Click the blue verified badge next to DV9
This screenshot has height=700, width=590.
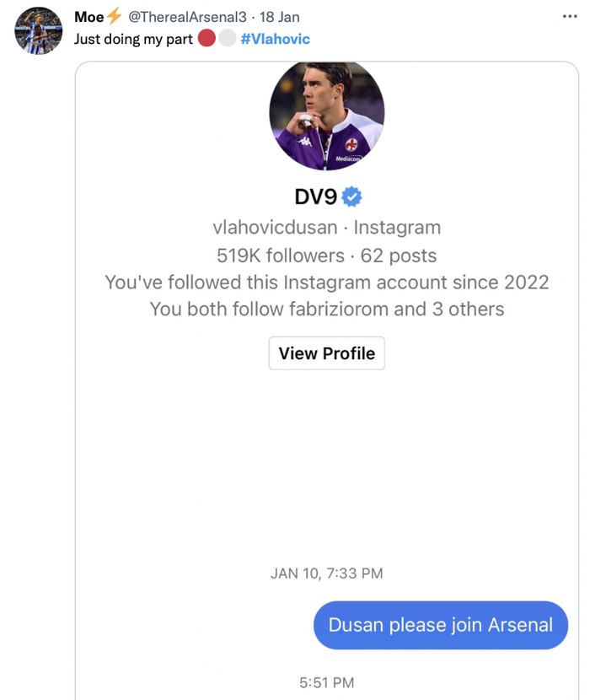352,197
